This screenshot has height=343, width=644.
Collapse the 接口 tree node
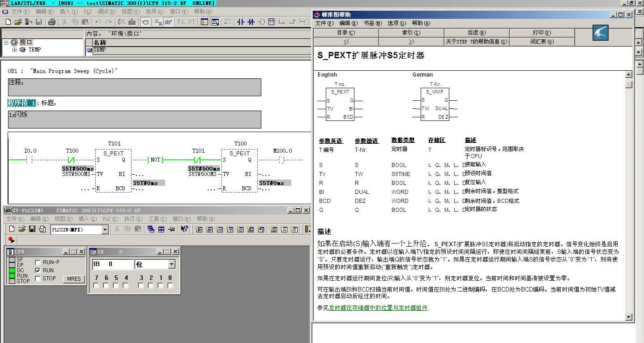[6, 43]
